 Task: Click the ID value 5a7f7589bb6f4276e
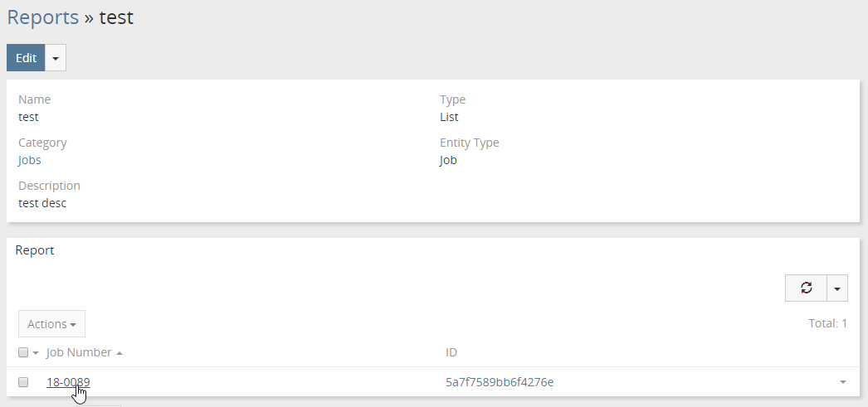pyautogui.click(x=500, y=382)
